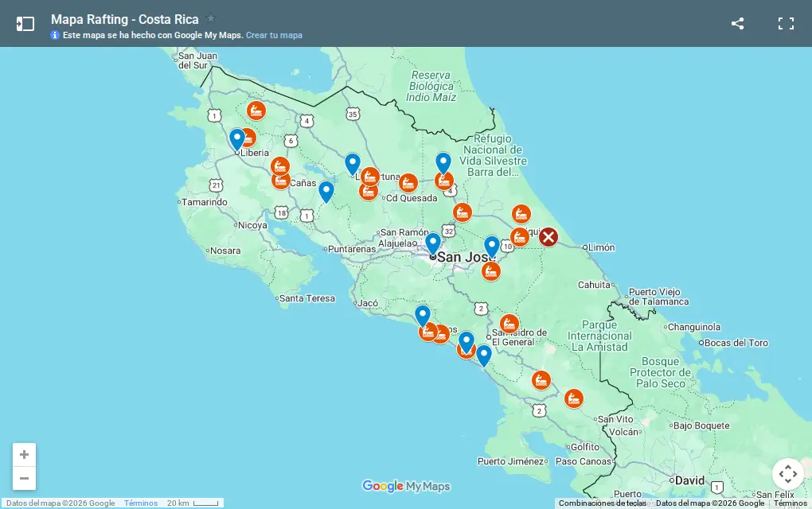View the map in fullscreen
Image resolution: width=812 pixels, height=509 pixels.
click(786, 23)
